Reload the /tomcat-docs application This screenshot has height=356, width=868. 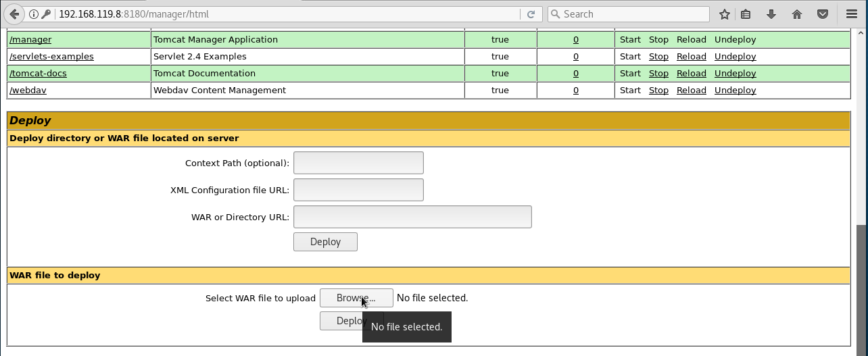(x=691, y=74)
